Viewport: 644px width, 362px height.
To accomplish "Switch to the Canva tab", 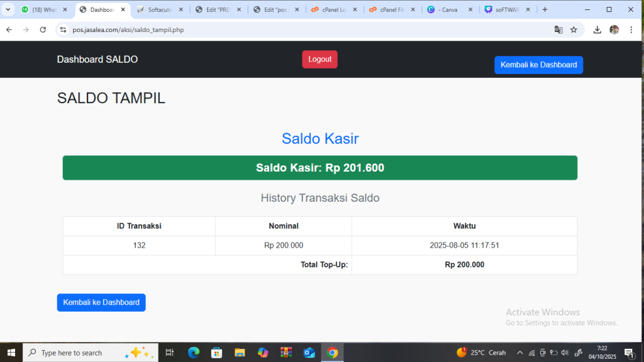I will click(x=449, y=9).
